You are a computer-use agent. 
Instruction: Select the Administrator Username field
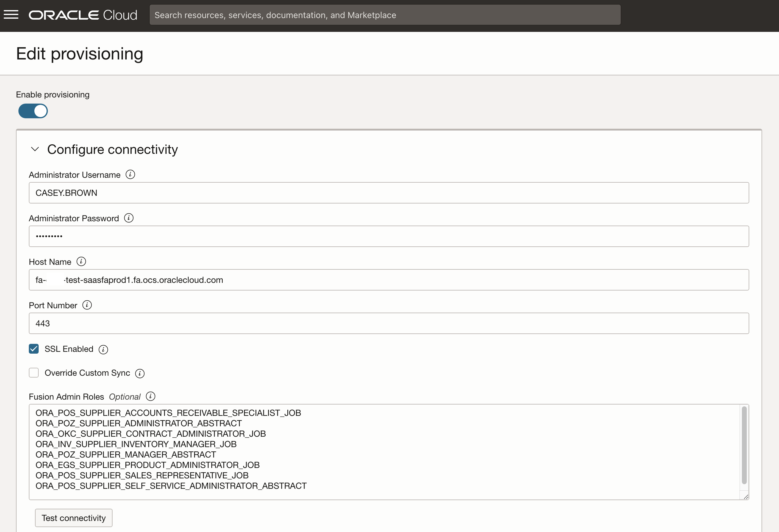coord(389,193)
